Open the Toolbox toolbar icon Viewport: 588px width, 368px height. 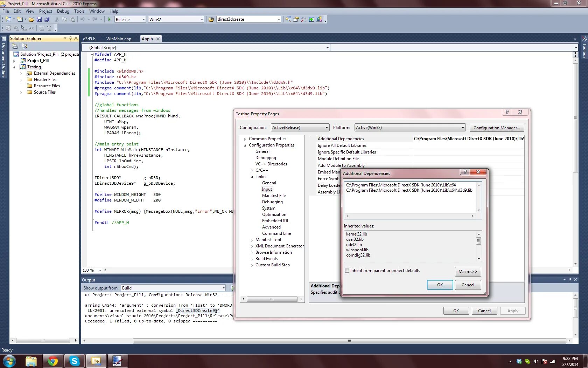click(x=303, y=19)
